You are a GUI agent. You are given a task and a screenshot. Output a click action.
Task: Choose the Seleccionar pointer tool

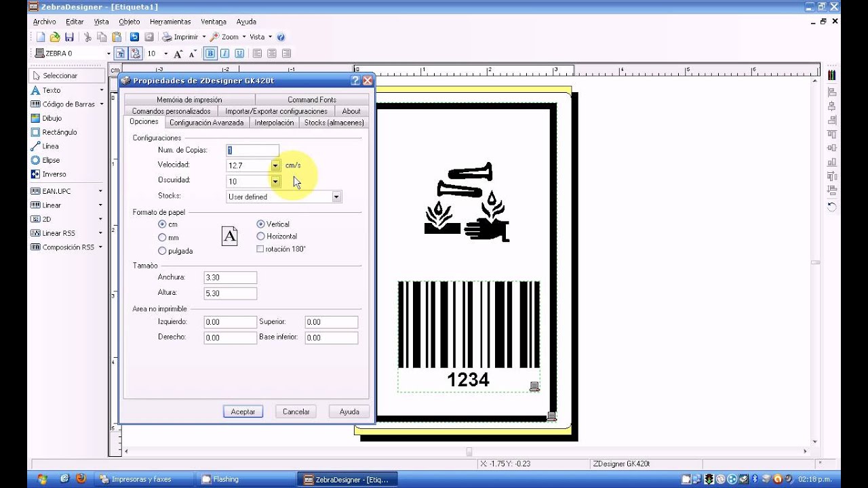point(66,75)
